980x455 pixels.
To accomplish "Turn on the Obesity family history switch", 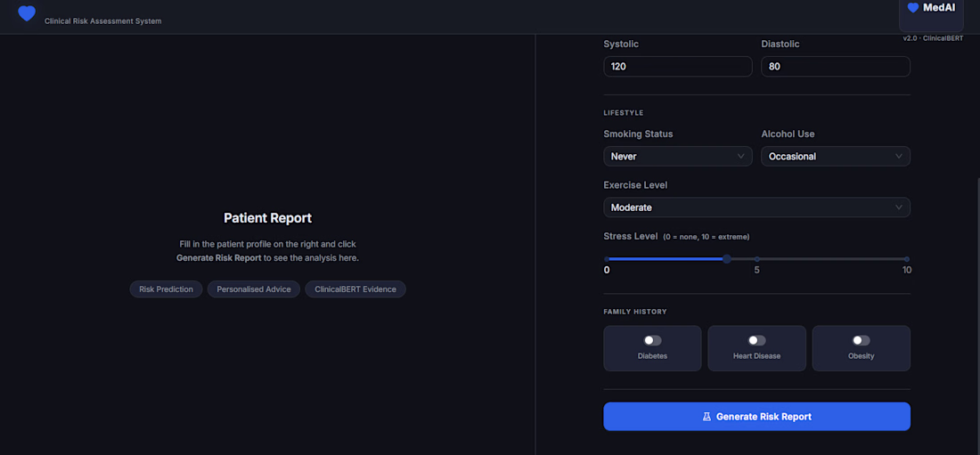I will (862, 341).
